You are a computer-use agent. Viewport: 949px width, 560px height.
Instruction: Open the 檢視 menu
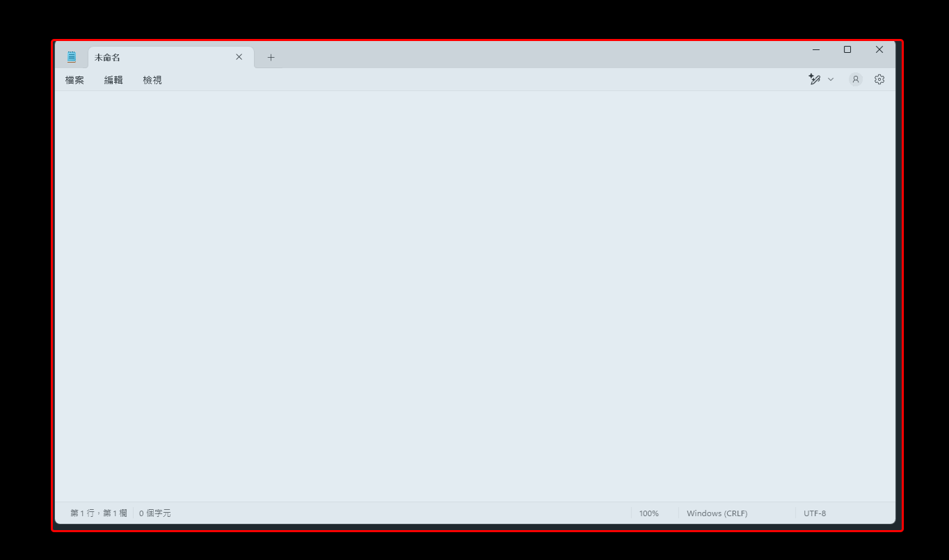coord(152,80)
